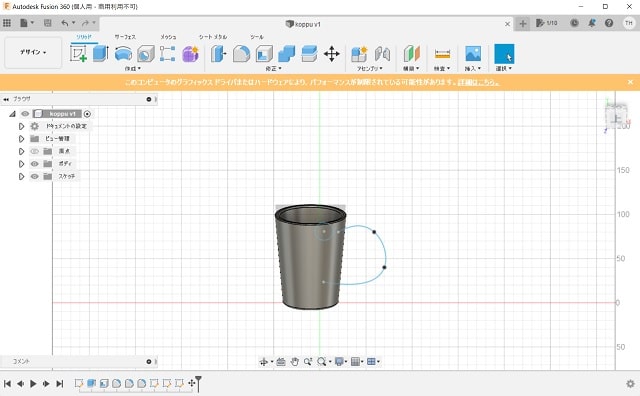Expand the Document Settings tree node
Viewport: 640px width, 396px height.
click(x=21, y=126)
